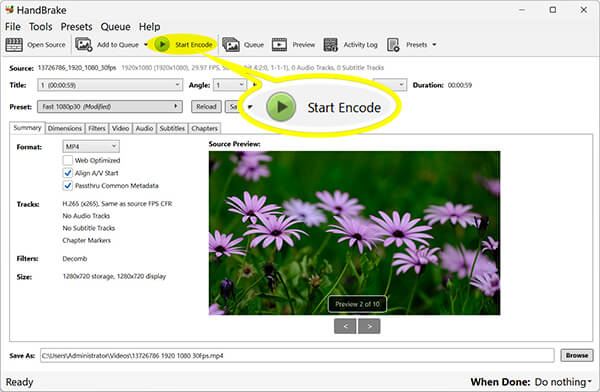The width and height of the screenshot is (600, 392).
Task: Click the Presets toolbar icon
Action: click(393, 44)
